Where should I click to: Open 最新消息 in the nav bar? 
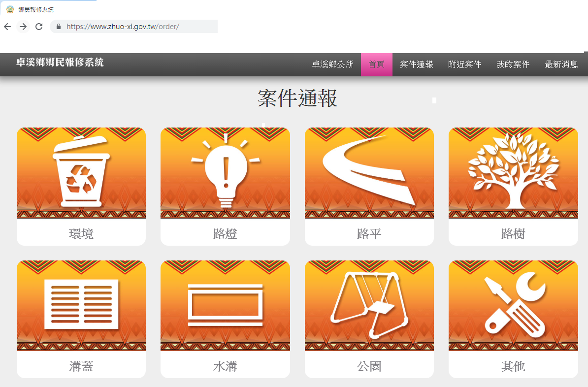pyautogui.click(x=561, y=64)
